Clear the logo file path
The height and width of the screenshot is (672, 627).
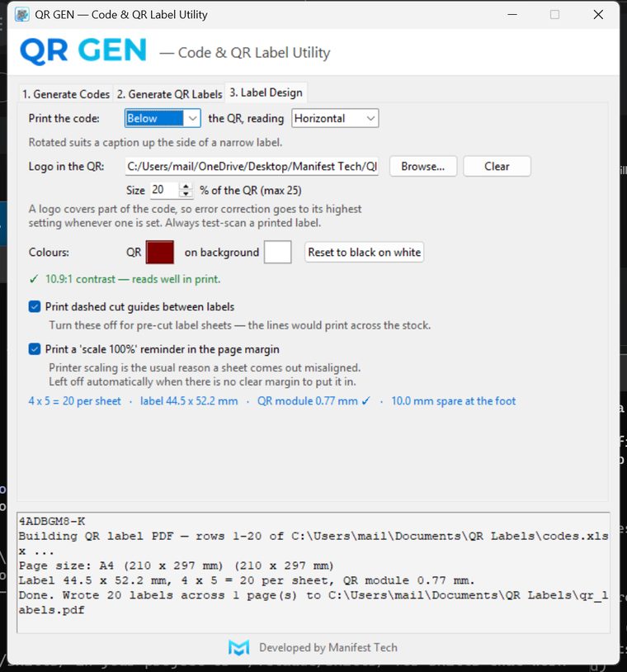[x=497, y=166]
